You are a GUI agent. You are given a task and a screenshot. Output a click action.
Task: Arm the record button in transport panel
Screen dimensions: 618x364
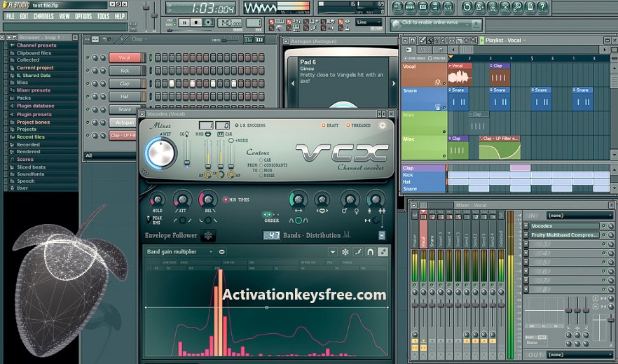point(208,22)
